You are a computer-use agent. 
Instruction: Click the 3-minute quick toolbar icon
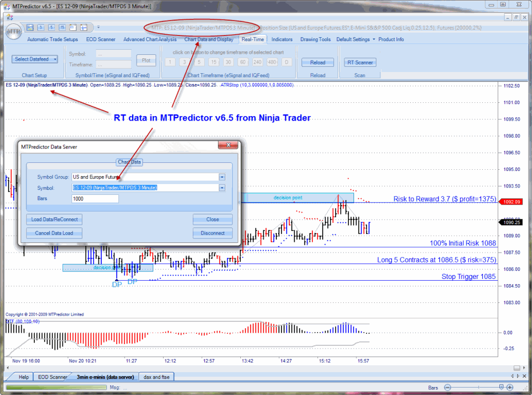tap(41, 27)
